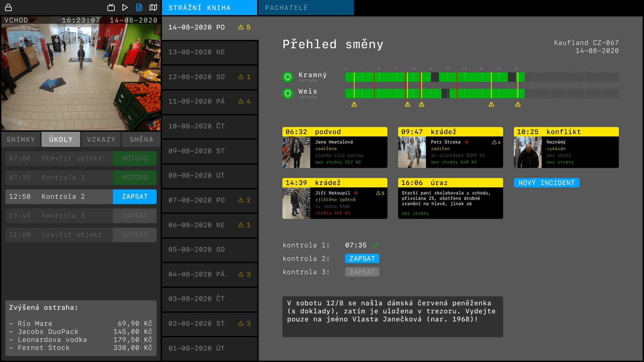
Task: Switch to the VZKAZY tab
Action: tap(101, 139)
